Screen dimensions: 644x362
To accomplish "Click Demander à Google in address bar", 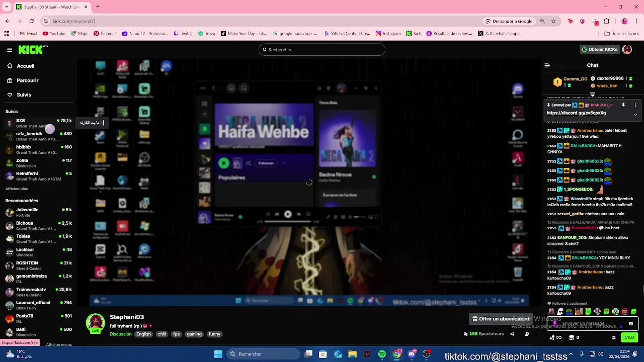I will pos(509,21).
